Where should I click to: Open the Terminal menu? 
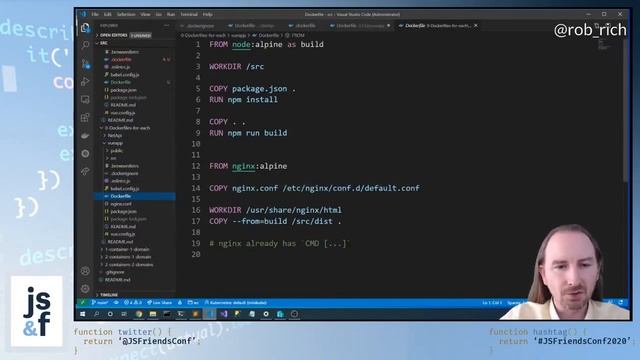click(x=189, y=14)
